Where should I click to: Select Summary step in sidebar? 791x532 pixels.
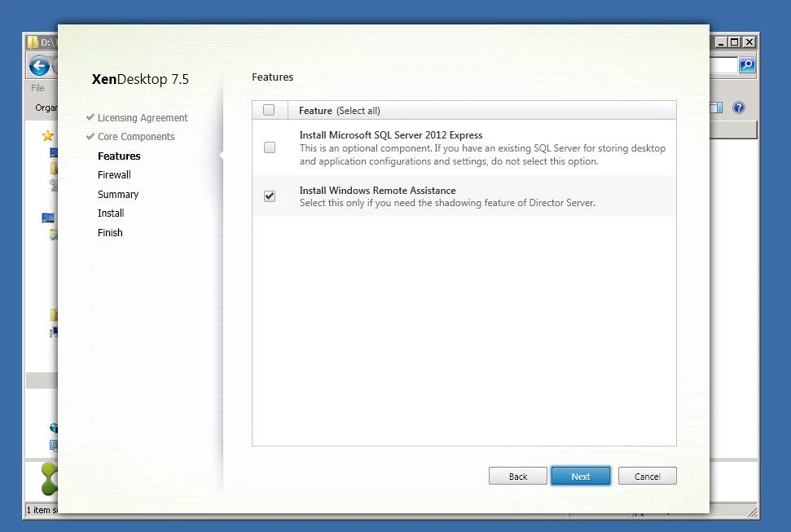pyautogui.click(x=118, y=195)
